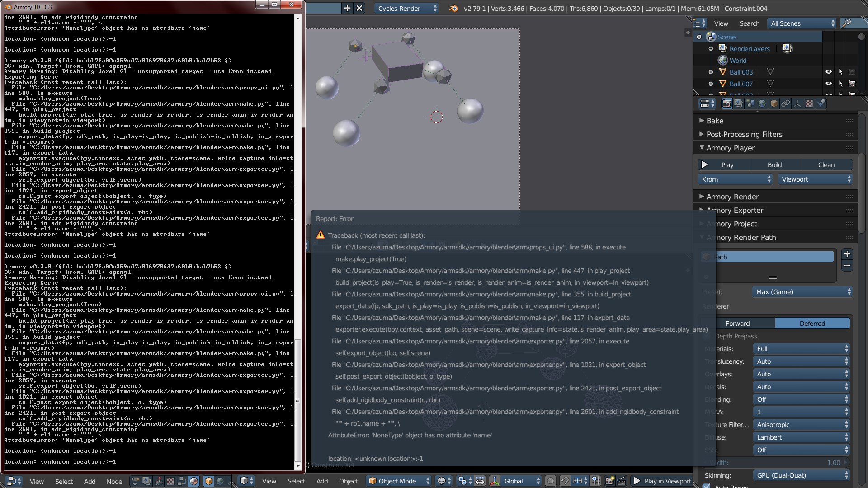This screenshot has height=488, width=868.
Task: Click the OpenGL render animation clapper icon
Action: tap(621, 481)
